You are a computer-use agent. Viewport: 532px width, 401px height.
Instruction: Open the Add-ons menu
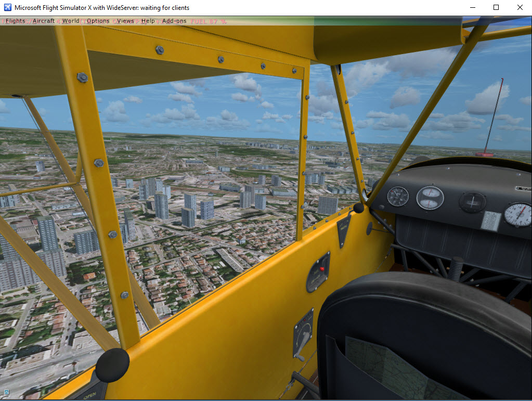(x=174, y=21)
